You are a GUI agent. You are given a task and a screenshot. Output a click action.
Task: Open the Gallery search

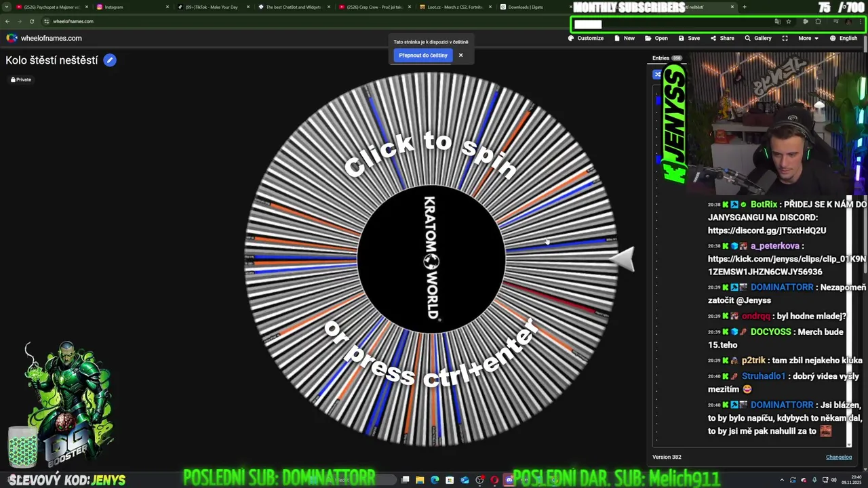(758, 38)
